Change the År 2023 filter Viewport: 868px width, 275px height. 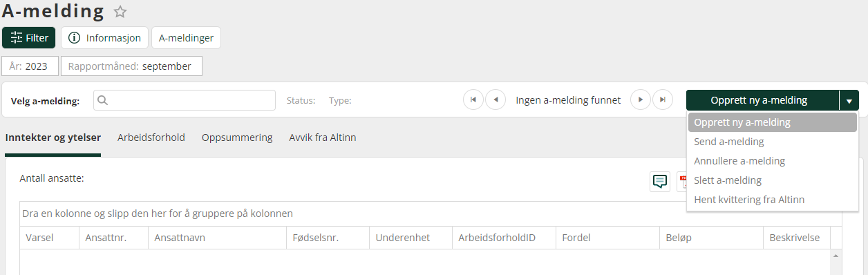click(x=30, y=66)
